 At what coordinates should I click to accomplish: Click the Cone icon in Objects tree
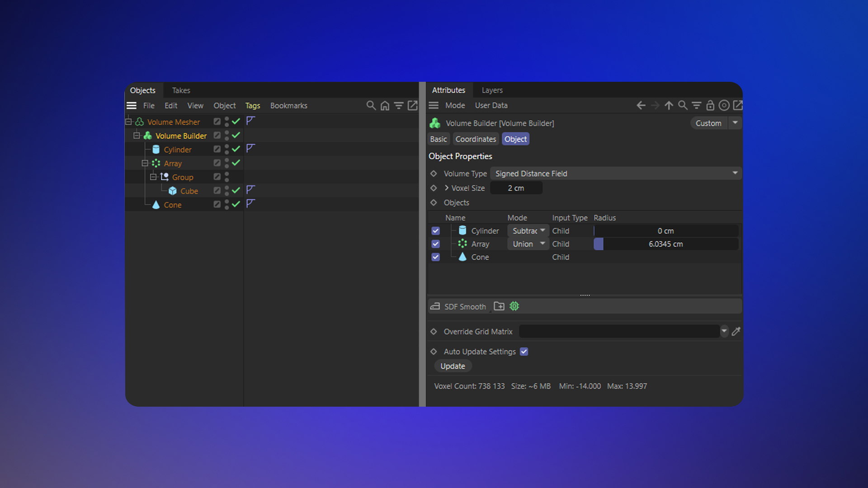click(x=156, y=205)
